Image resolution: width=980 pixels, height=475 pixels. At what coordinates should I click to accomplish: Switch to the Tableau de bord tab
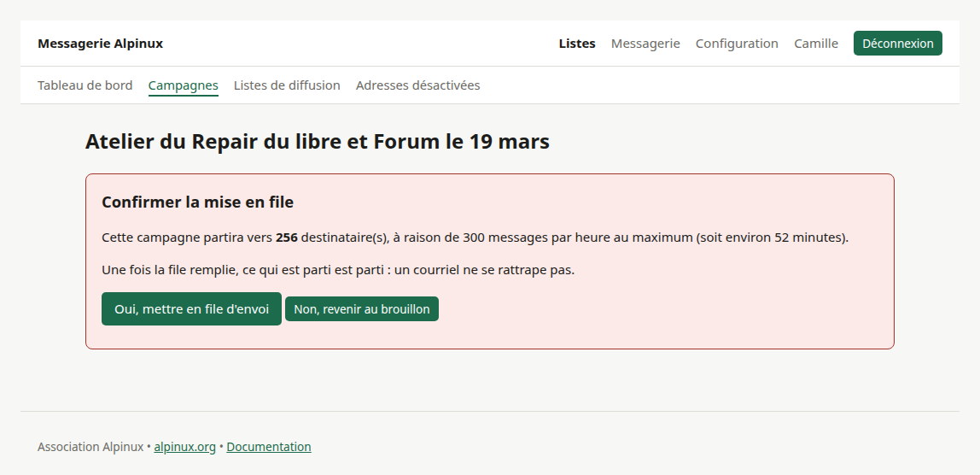[85, 85]
